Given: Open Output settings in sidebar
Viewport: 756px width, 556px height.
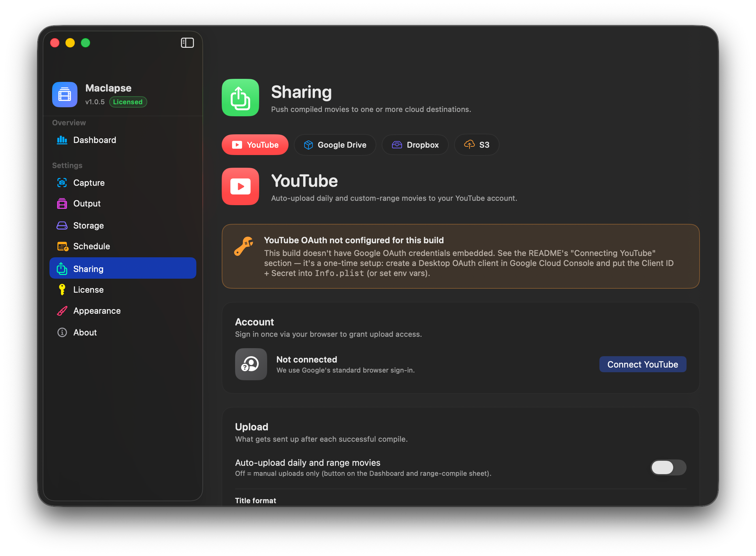Looking at the screenshot, I should (123, 203).
